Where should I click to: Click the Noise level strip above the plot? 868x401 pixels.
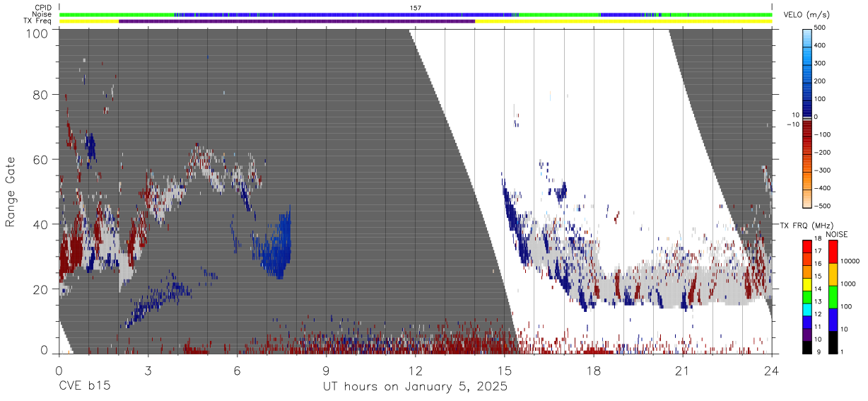[416, 14]
